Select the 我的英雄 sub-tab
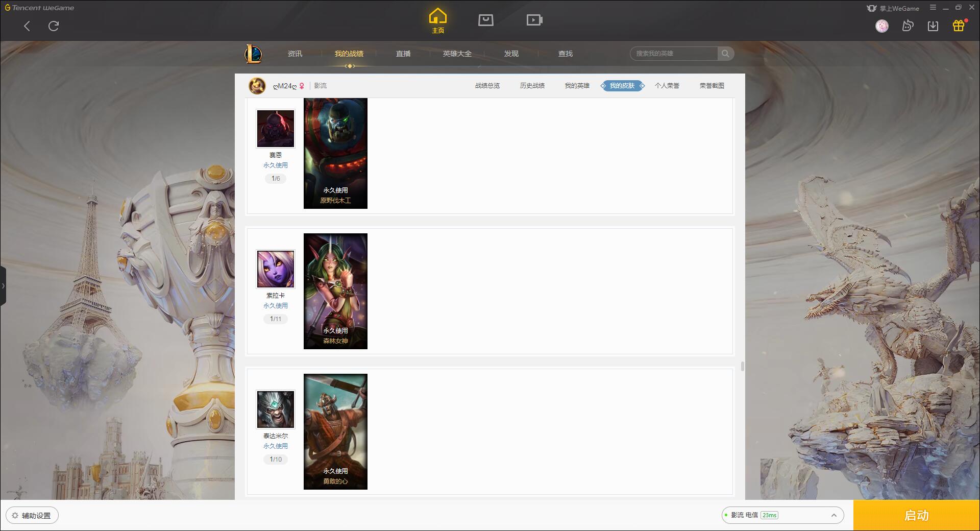 577,86
